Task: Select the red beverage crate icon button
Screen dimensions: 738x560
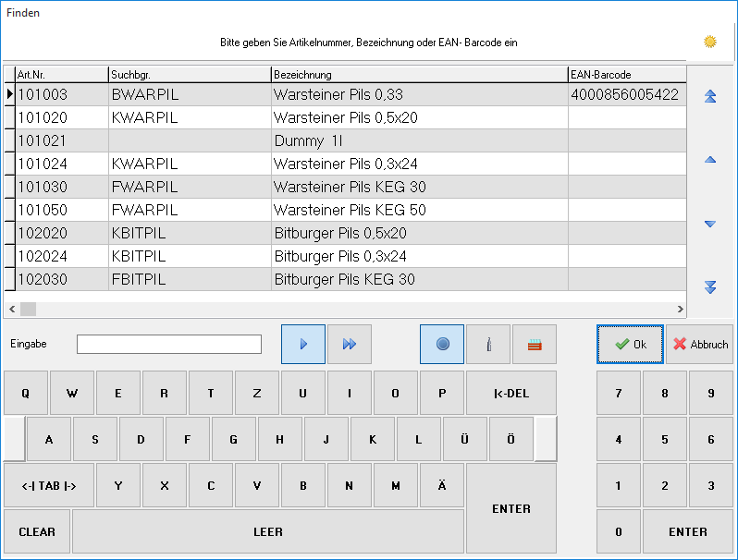Action: pos(535,344)
